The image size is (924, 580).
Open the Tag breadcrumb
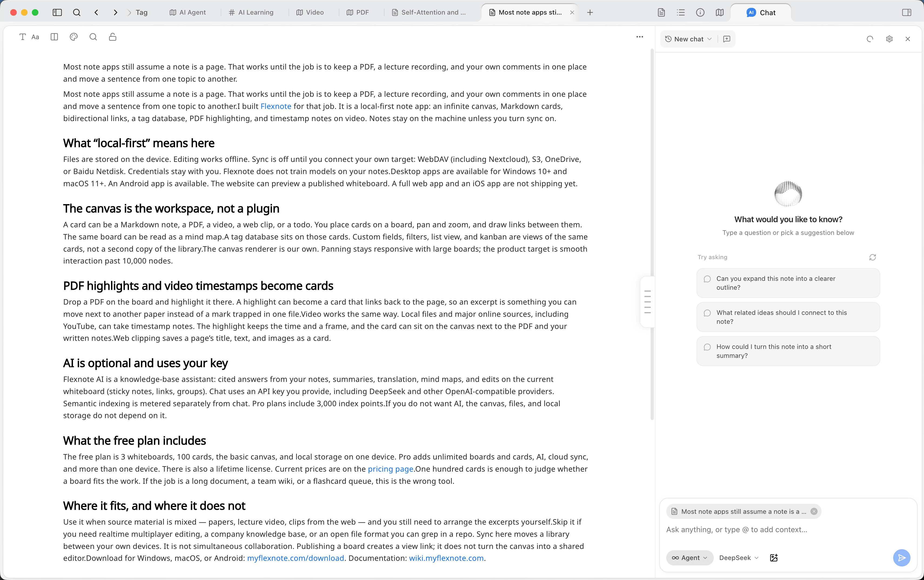coord(142,12)
